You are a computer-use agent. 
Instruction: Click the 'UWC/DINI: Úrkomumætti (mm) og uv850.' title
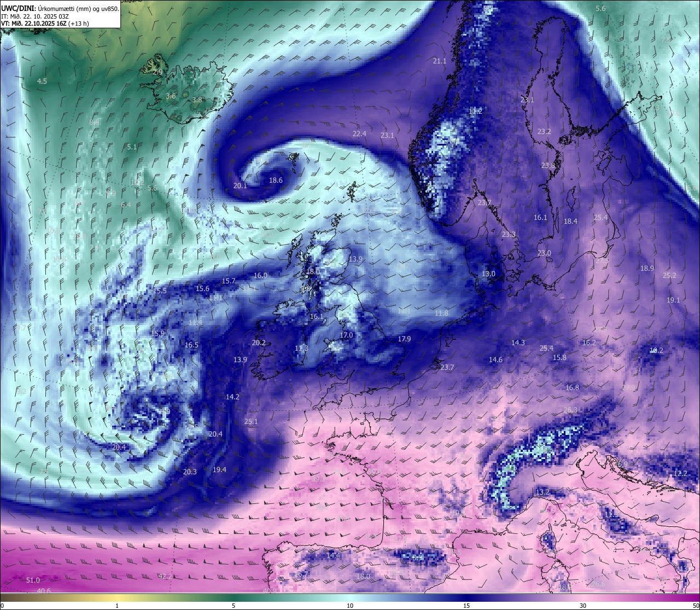(60, 8)
